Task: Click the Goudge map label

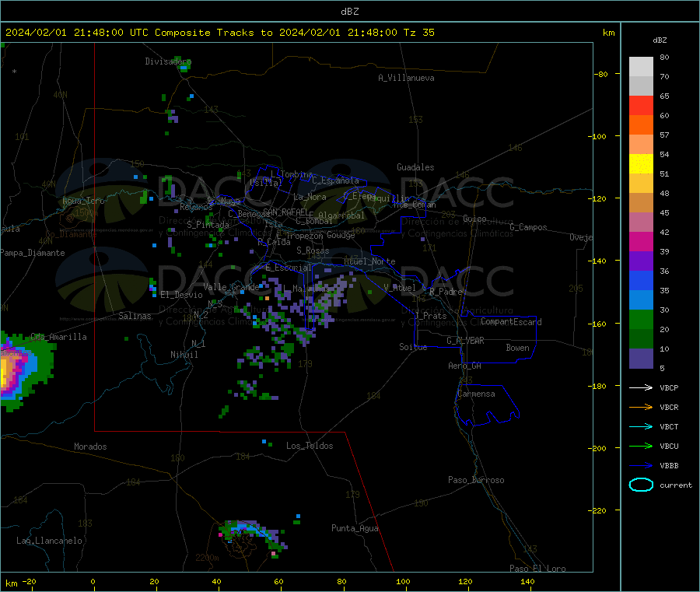Action: tap(341, 235)
